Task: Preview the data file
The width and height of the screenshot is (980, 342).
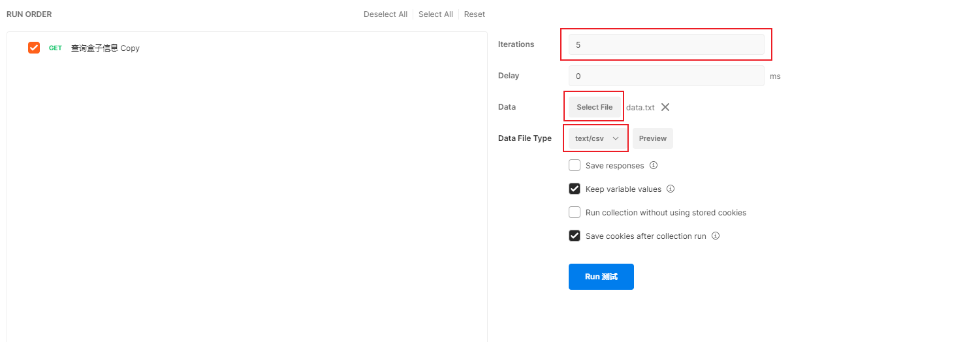Action: pyautogui.click(x=653, y=138)
